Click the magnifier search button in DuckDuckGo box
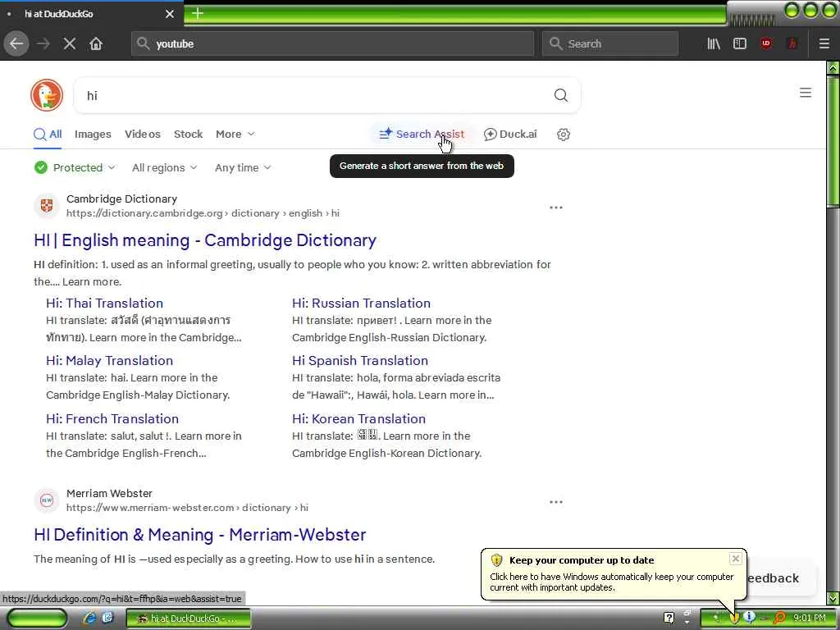This screenshot has height=630, width=840. [561, 95]
